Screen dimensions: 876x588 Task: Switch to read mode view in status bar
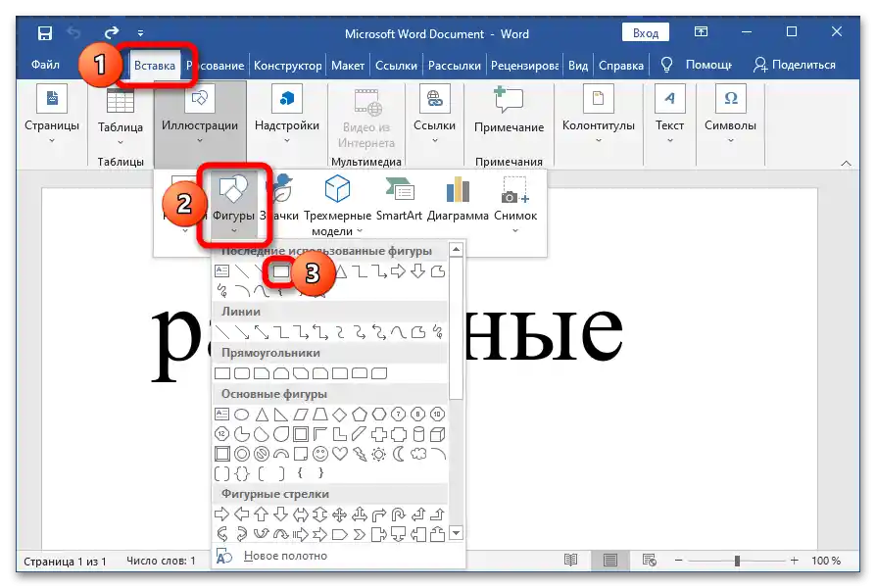point(570,560)
